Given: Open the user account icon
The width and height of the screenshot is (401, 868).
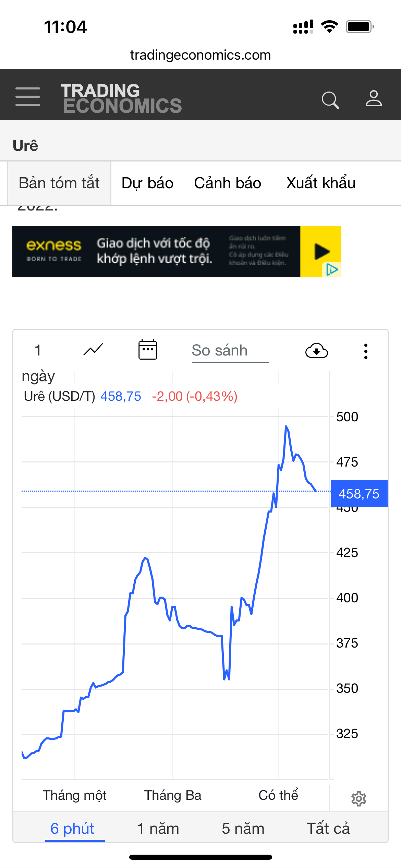Looking at the screenshot, I should pyautogui.click(x=373, y=99).
